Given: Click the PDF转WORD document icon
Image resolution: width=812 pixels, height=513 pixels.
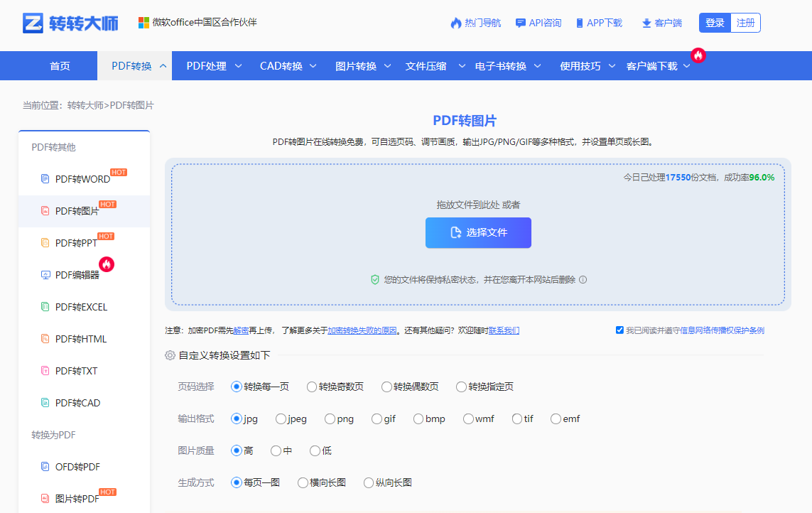Looking at the screenshot, I should point(45,179).
